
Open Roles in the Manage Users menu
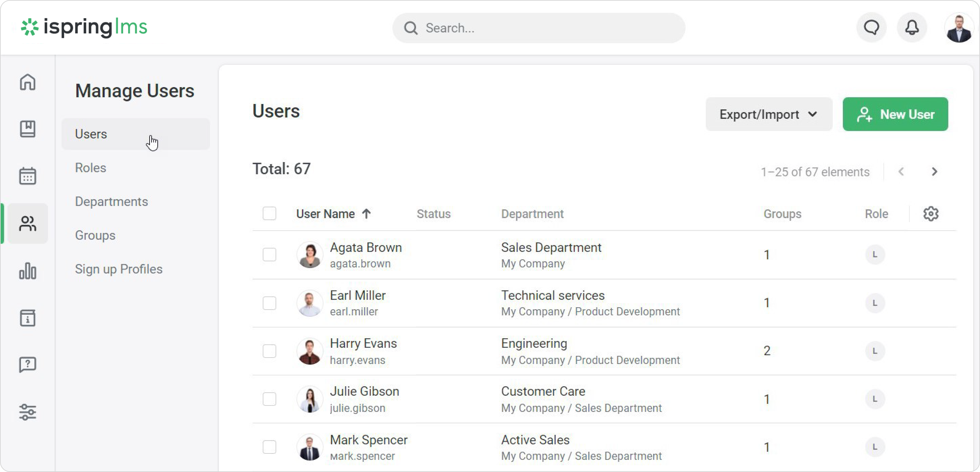[91, 168]
